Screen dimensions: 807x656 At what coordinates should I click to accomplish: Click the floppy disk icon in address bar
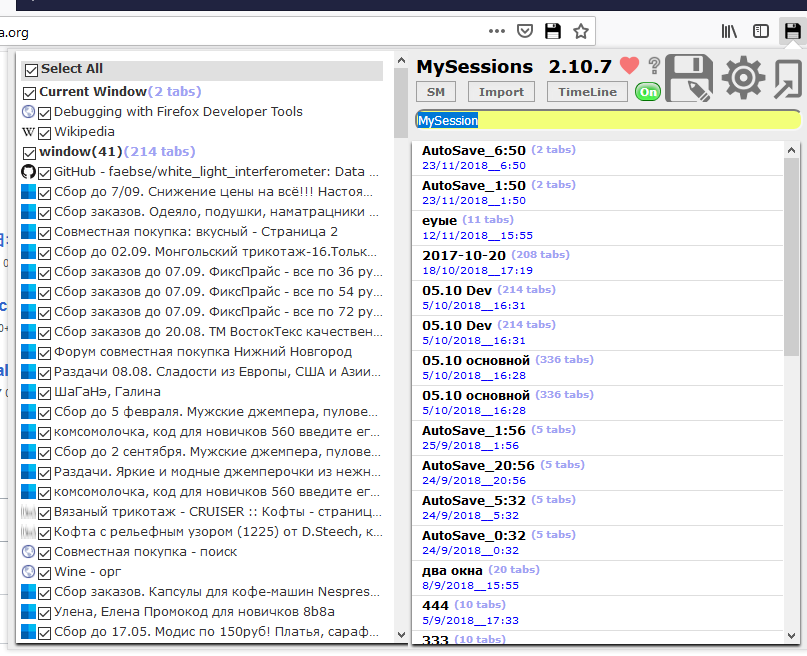(x=553, y=31)
